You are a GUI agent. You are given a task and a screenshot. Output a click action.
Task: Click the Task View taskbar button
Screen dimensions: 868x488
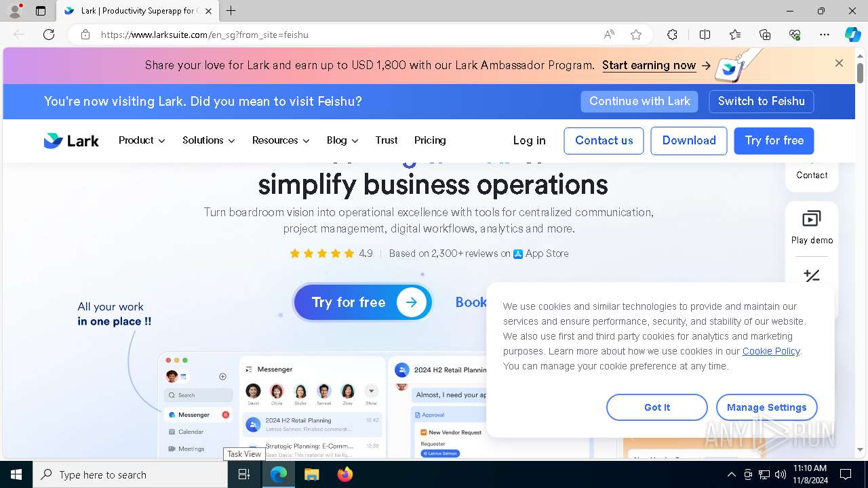pyautogui.click(x=244, y=474)
